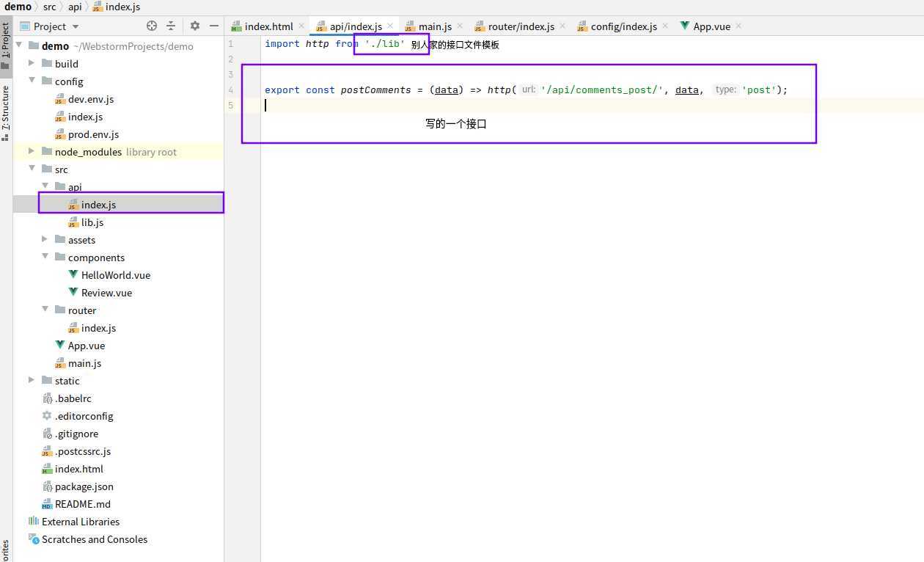This screenshot has width=924, height=562.
Task: Hide the Project panel with minus icon
Action: point(214,26)
